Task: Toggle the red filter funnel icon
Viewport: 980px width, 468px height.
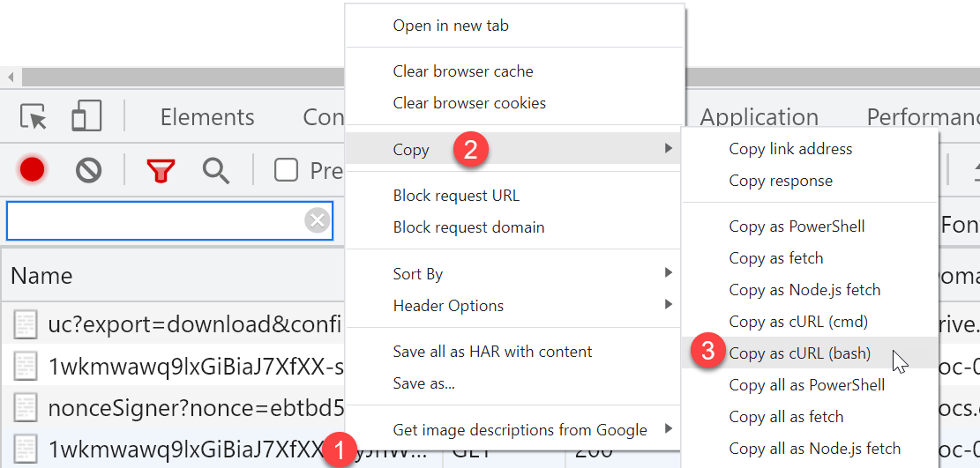Action: point(161,170)
